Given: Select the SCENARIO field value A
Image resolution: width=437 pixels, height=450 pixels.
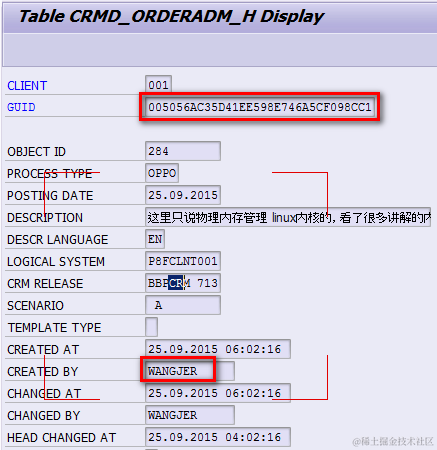Looking at the screenshot, I should 183,305.
